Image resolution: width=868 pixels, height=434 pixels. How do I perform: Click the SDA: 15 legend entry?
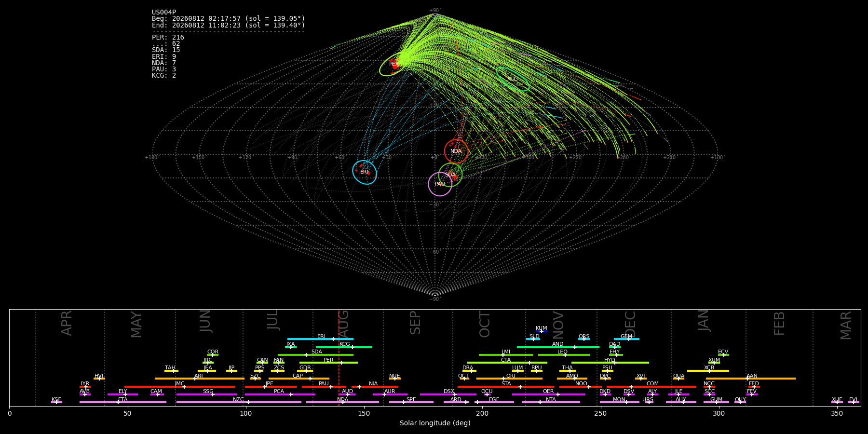point(166,50)
